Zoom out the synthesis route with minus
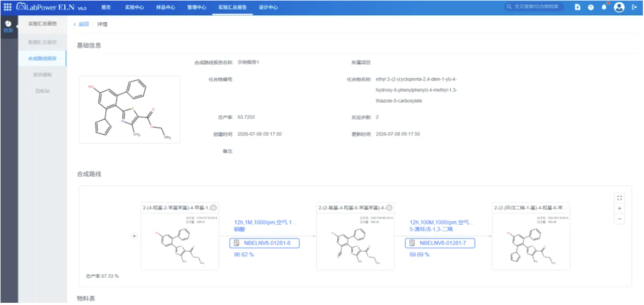Image resolution: width=644 pixels, height=305 pixels. 619,219
